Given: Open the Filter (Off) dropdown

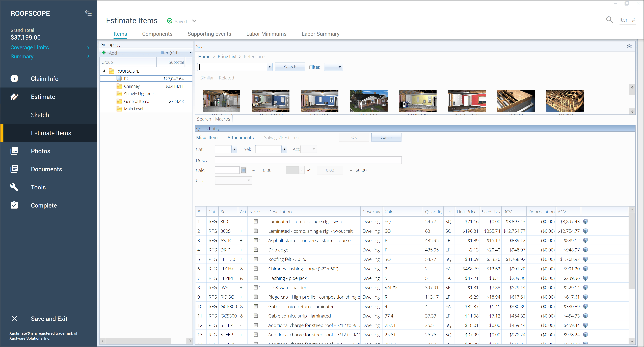Looking at the screenshot, I should tap(191, 53).
